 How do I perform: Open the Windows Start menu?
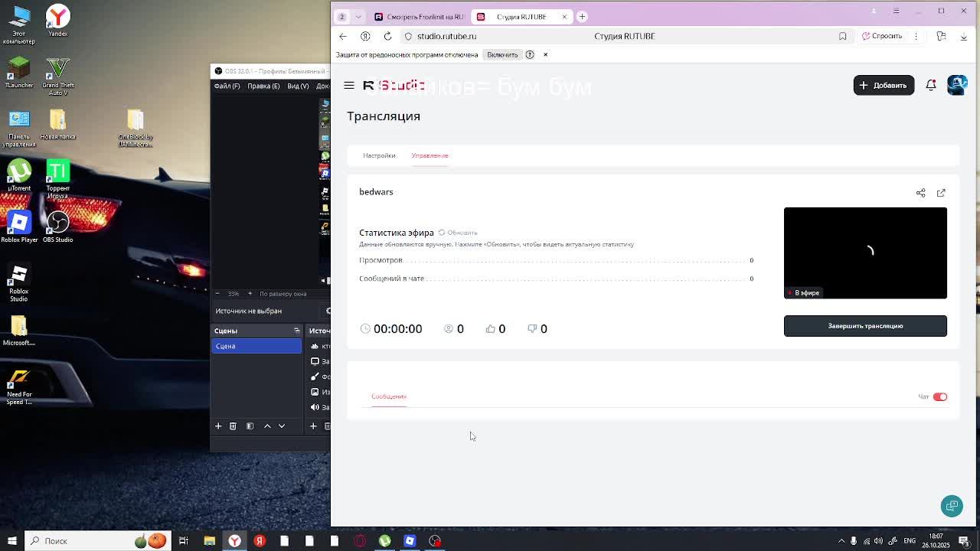pyautogui.click(x=12, y=541)
